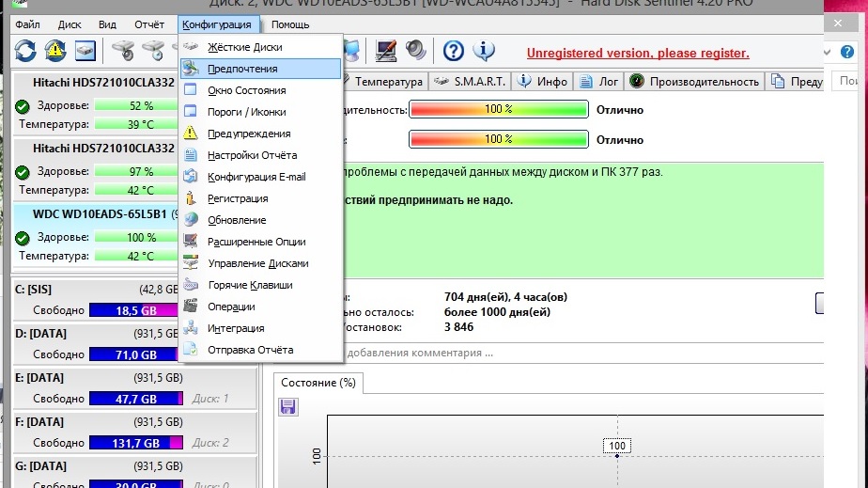Select the WDC WD10EADS-65L5B1 disk
This screenshot has width=868, height=488.
[x=100, y=214]
